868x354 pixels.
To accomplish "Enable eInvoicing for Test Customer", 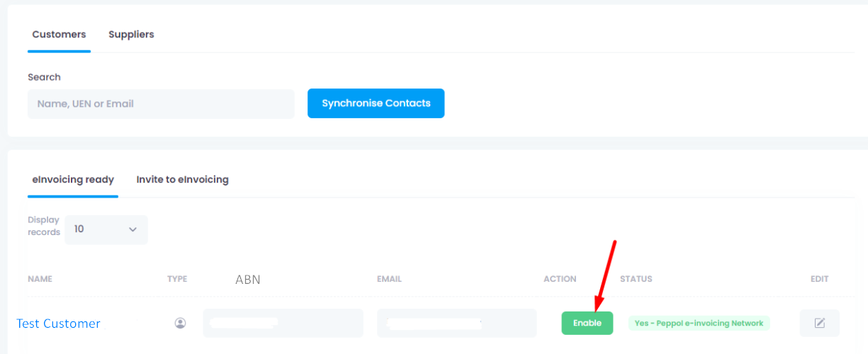I will click(587, 323).
